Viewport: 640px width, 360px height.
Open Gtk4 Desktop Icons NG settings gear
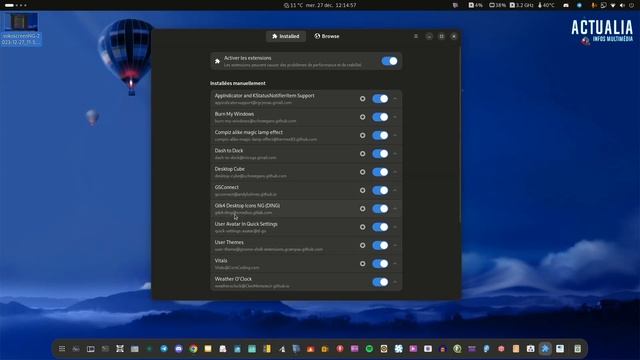[x=362, y=209]
